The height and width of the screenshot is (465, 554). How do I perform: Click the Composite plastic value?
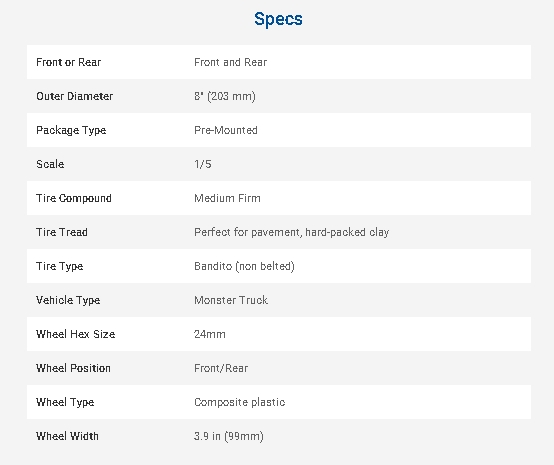(240, 402)
